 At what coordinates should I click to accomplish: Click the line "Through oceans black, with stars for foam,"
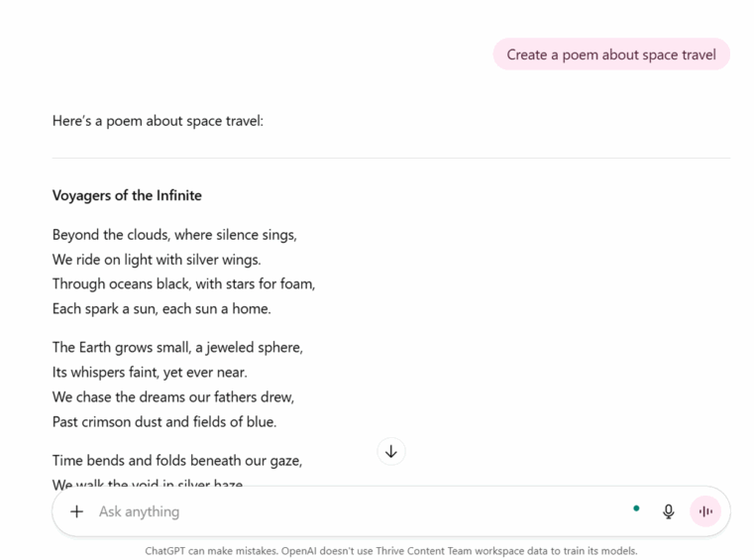click(183, 283)
